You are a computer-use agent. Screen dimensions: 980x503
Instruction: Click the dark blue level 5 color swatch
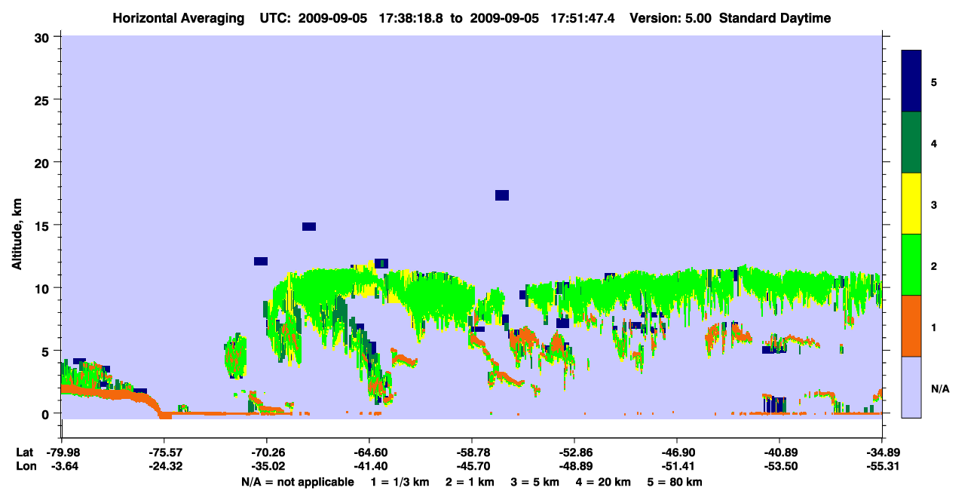coord(911,81)
